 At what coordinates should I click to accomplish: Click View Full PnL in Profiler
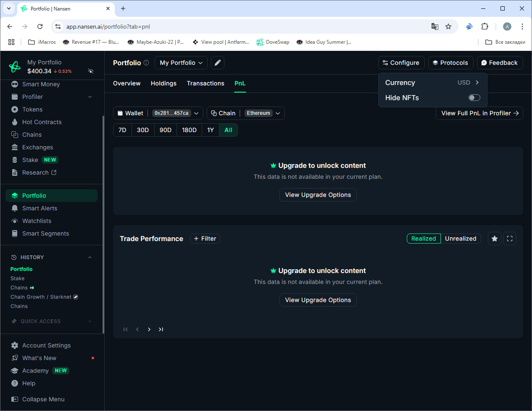(x=479, y=113)
